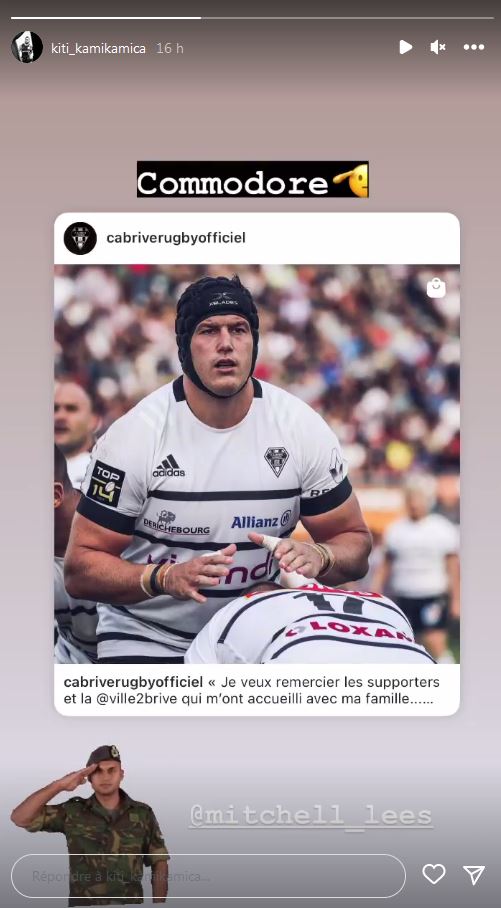The image size is (501, 908).
Task: Open the @mitchell_lees mention
Action: 311,816
